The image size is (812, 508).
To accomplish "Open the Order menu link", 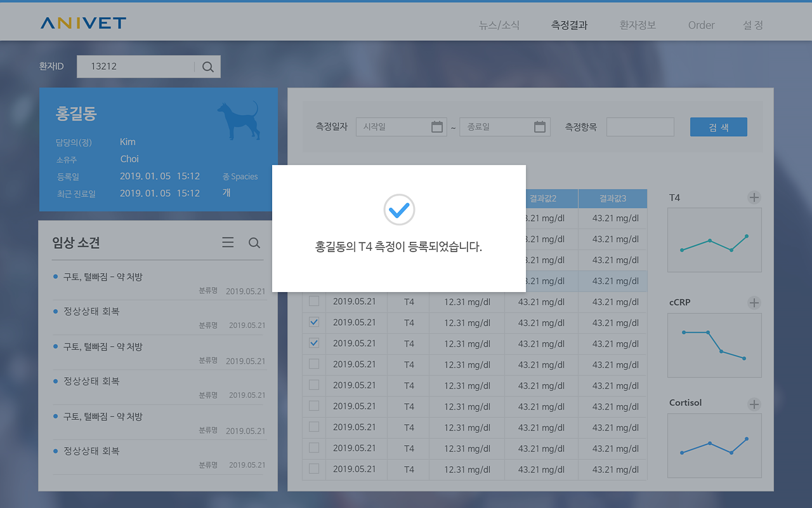I will tap(701, 25).
